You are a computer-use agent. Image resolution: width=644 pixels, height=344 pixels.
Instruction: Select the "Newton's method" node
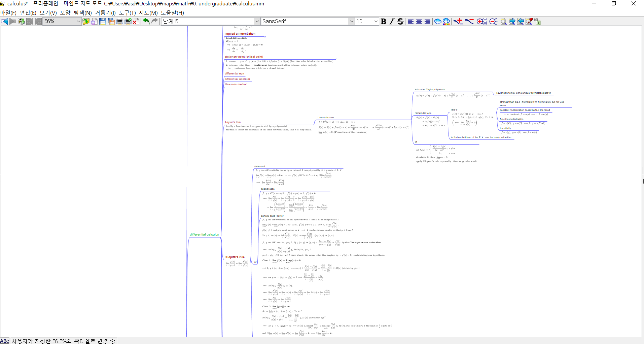click(236, 84)
